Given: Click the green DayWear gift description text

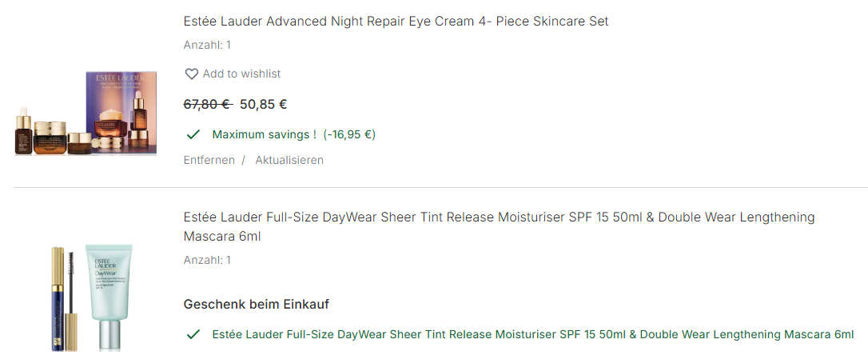Looking at the screenshot, I should [532, 334].
